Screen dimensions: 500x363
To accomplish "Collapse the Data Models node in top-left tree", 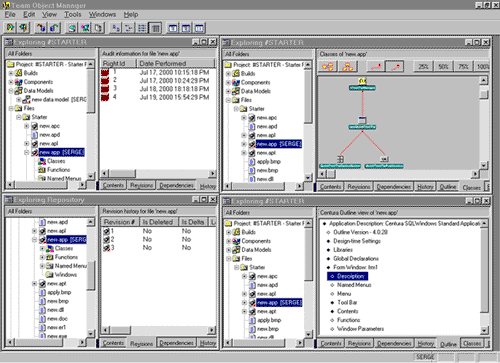I will click(11, 91).
